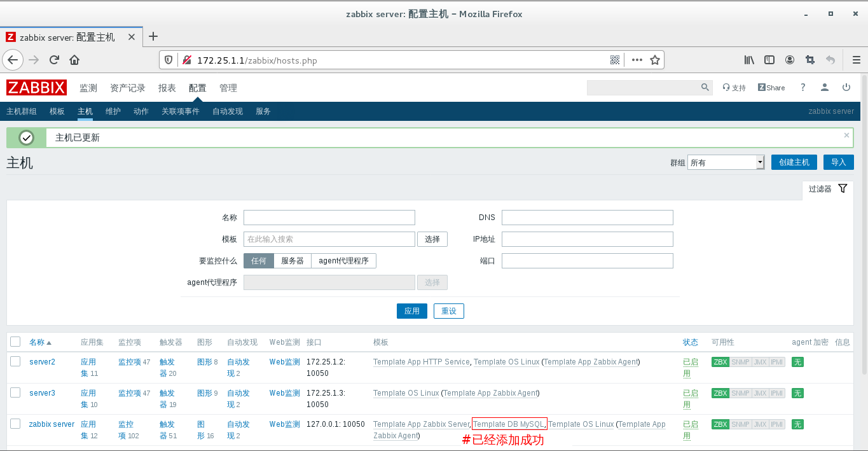This screenshot has width=868, height=451.
Task: Click the 创建主机 button
Action: 794,162
